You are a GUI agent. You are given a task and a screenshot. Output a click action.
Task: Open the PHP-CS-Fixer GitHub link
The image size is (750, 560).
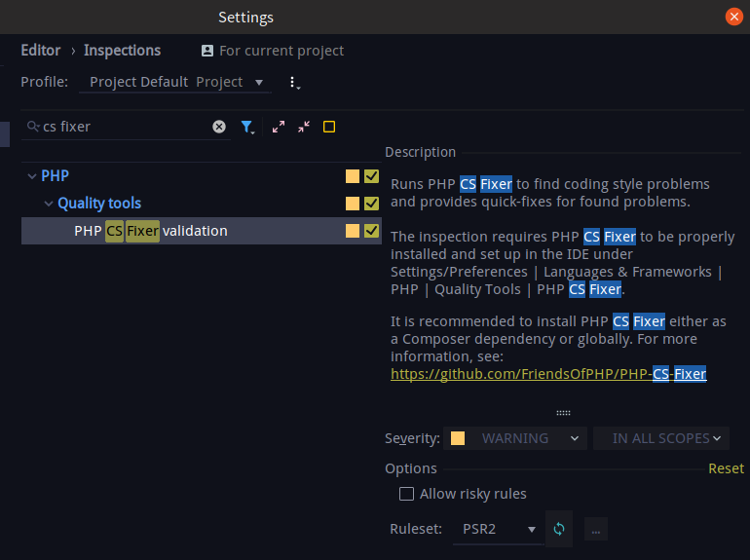(548, 374)
